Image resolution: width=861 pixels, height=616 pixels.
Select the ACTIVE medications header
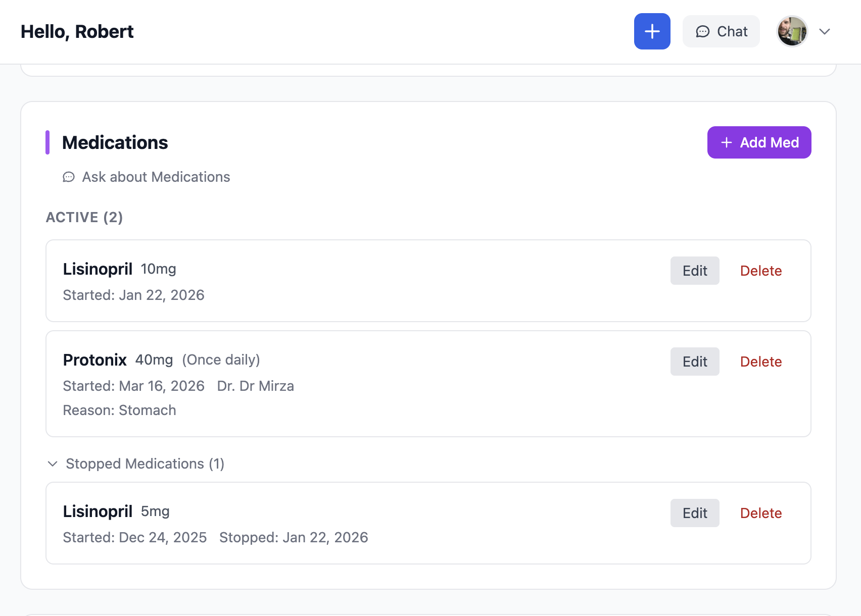click(84, 217)
